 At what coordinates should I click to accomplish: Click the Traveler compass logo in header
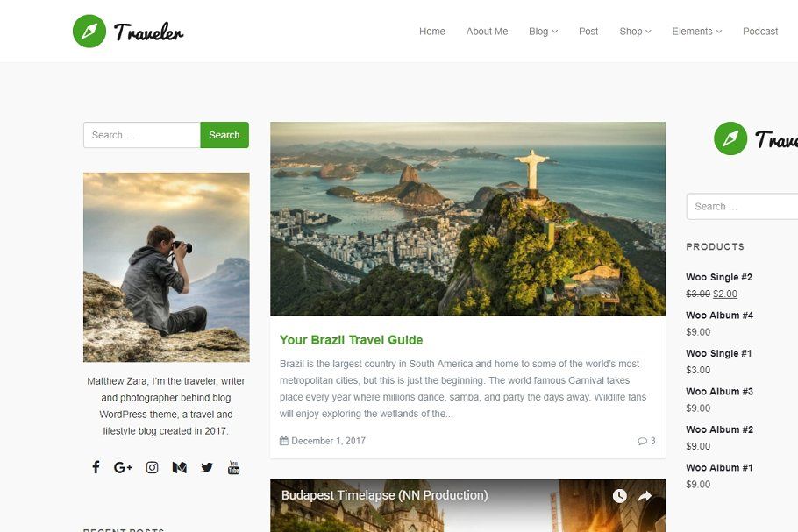pos(89,31)
